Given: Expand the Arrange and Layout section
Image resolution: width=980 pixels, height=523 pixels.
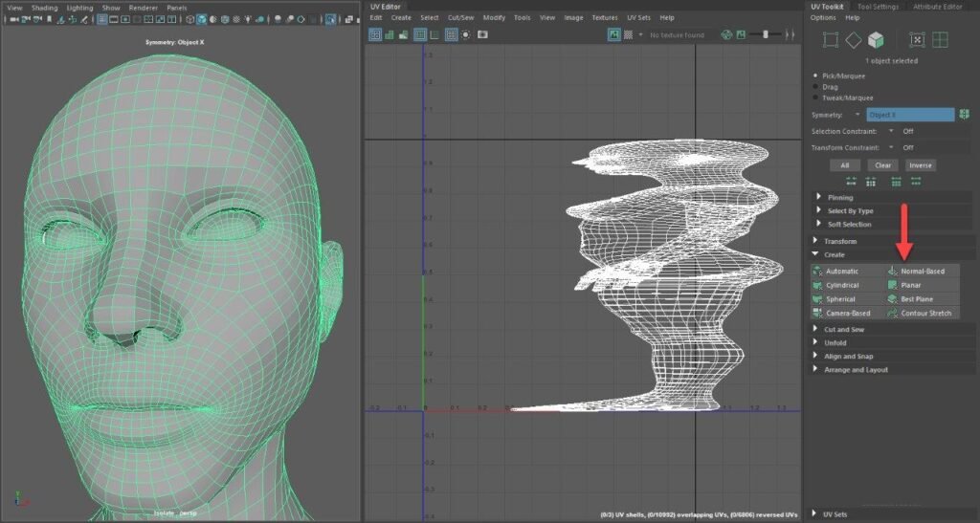Looking at the screenshot, I should tap(815, 369).
